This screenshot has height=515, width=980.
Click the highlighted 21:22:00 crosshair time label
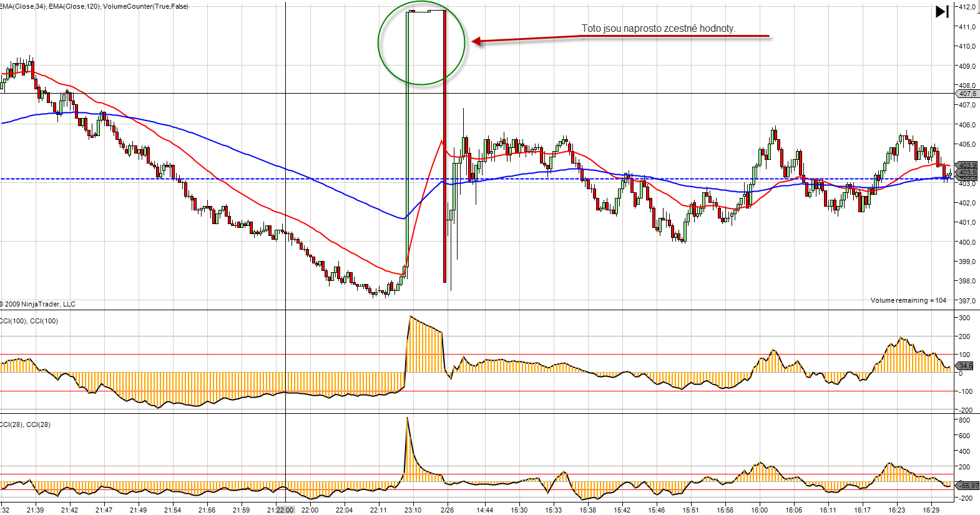pos(285,510)
